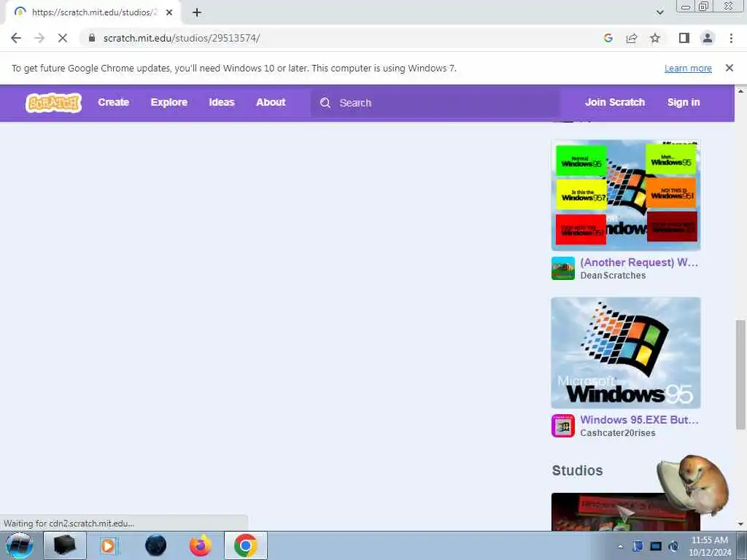Open the Windows 95.EXE project thumbnail

click(625, 352)
